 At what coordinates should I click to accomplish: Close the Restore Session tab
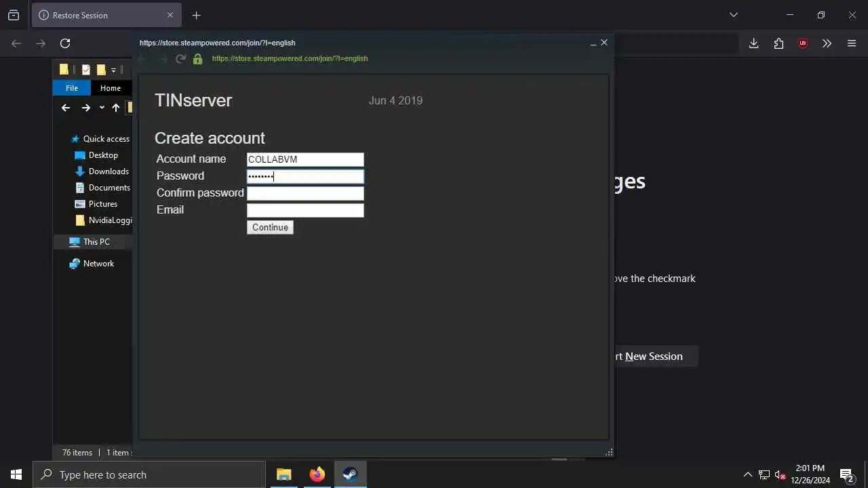[170, 15]
